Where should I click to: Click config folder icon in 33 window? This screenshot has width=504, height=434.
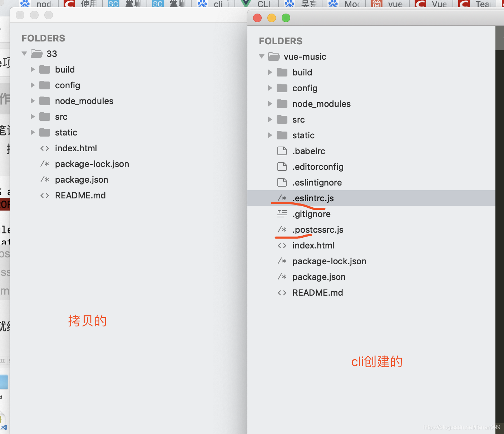click(x=45, y=85)
